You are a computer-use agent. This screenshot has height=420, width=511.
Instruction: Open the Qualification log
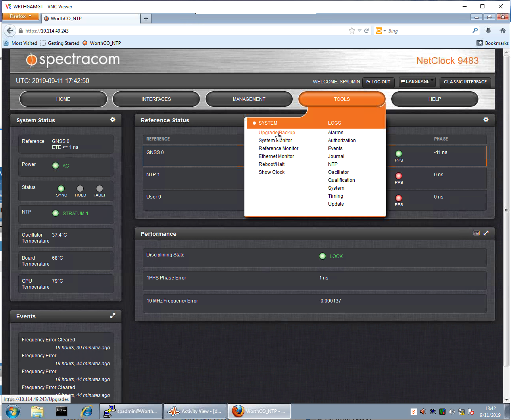tap(342, 180)
